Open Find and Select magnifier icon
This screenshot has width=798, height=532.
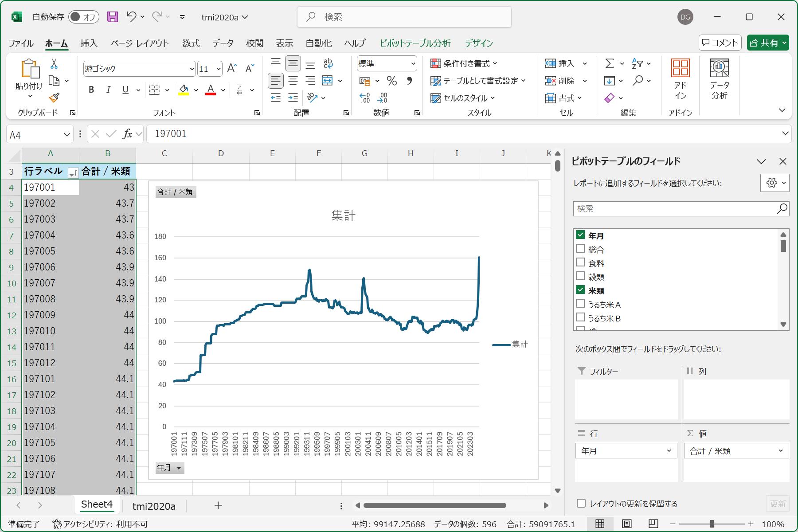click(638, 81)
